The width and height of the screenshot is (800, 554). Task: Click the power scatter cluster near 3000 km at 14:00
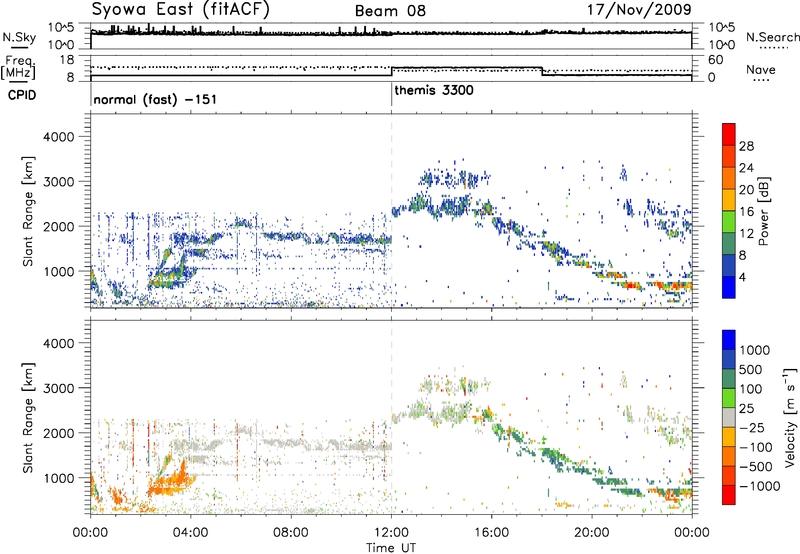pos(454,179)
